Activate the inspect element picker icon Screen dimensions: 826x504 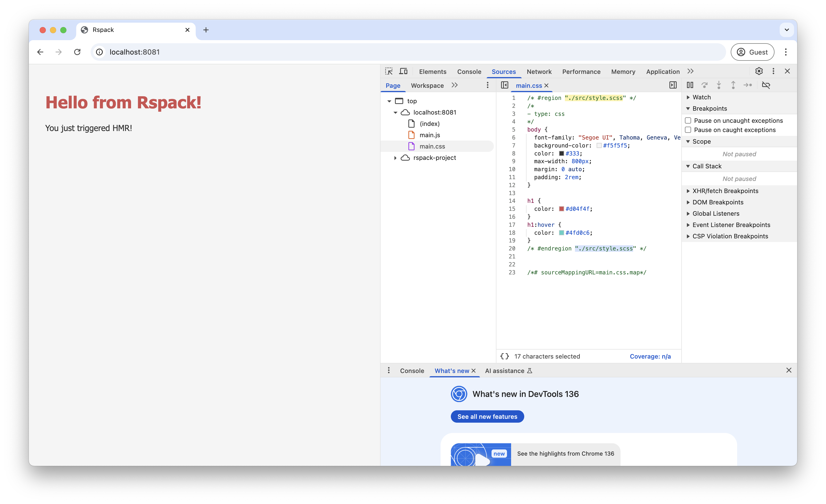389,71
